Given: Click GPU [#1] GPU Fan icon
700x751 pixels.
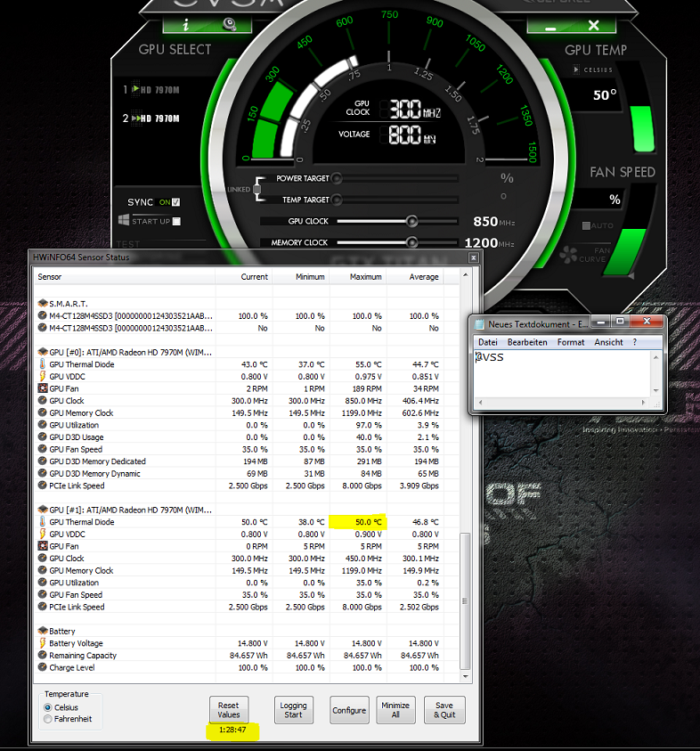Looking at the screenshot, I should pos(43,546).
